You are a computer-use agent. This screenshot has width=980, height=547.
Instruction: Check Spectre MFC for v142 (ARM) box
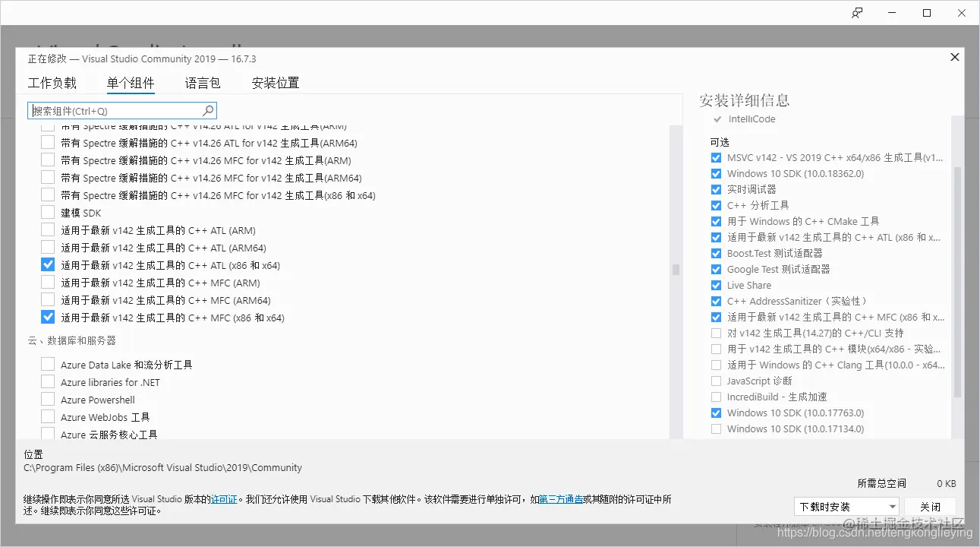[48, 160]
